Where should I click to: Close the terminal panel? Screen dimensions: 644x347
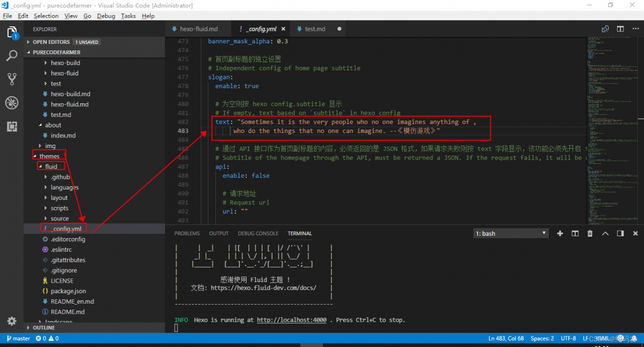coord(635,233)
